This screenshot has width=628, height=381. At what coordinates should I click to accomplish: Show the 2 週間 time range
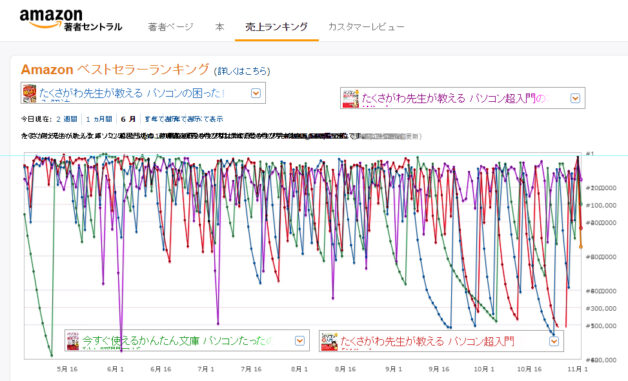click(x=67, y=119)
